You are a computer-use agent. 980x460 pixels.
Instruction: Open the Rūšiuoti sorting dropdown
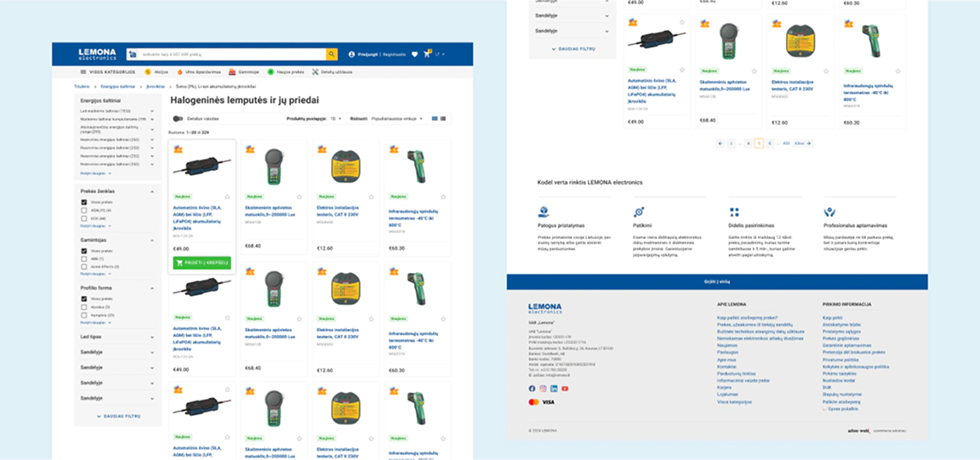point(398,119)
